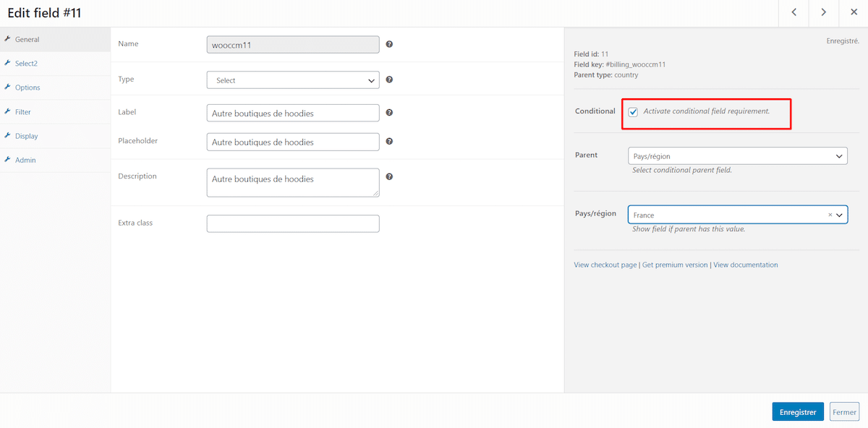Uncheck Activate conditional field requirement checkbox
Viewport: 868px width, 428px height.
[633, 112]
